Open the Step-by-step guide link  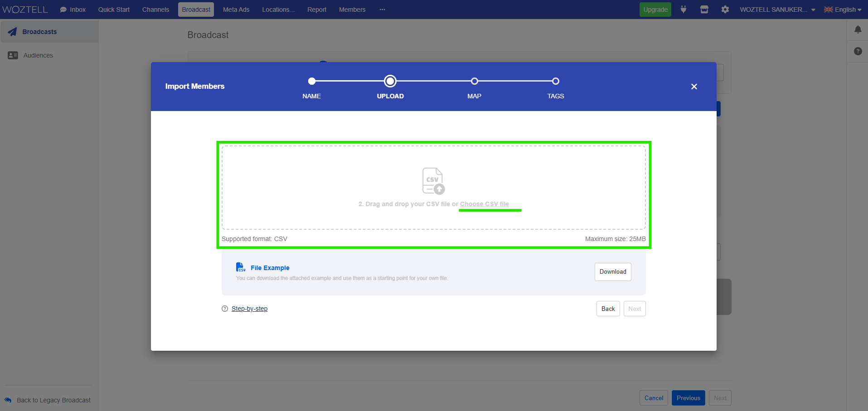click(x=249, y=308)
